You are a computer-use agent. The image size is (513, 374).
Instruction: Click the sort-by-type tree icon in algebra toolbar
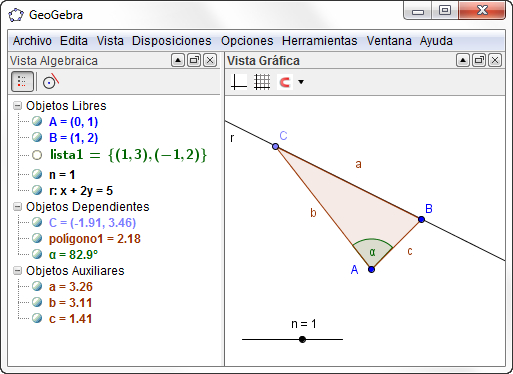(22, 81)
